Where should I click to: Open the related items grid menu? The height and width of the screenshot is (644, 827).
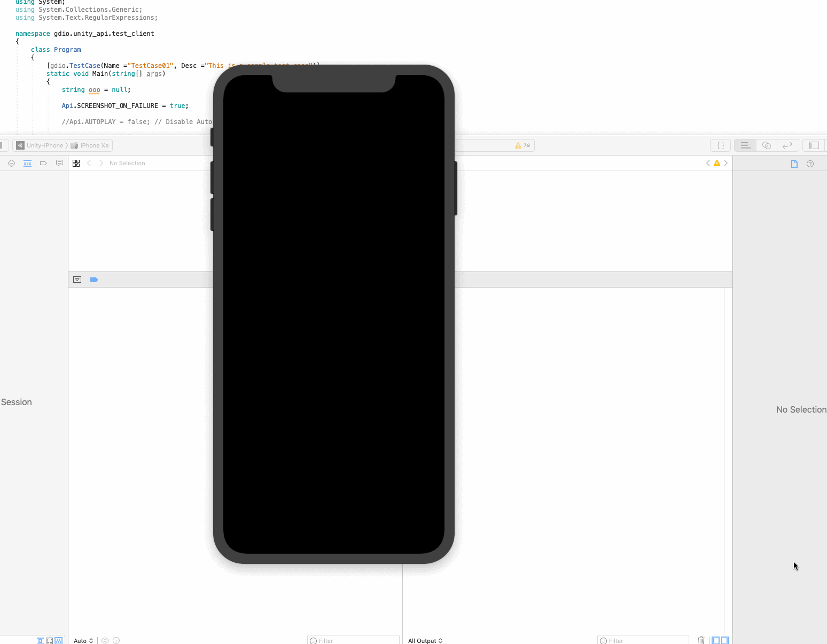click(76, 163)
